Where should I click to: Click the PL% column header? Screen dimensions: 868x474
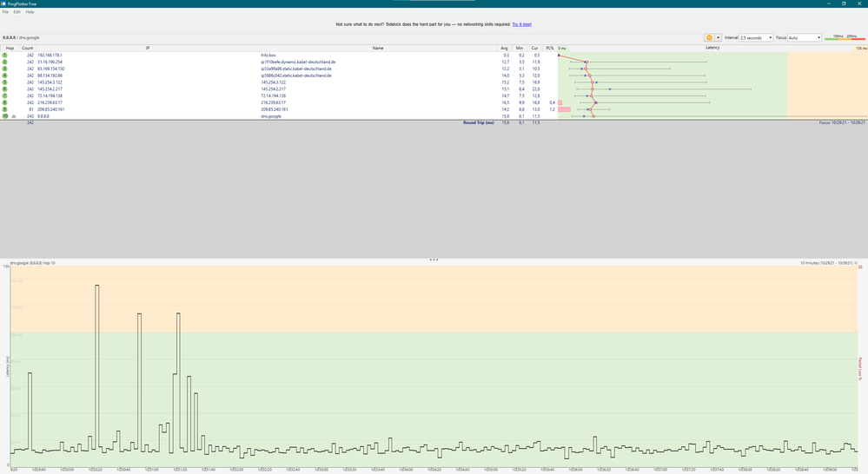(x=550, y=48)
